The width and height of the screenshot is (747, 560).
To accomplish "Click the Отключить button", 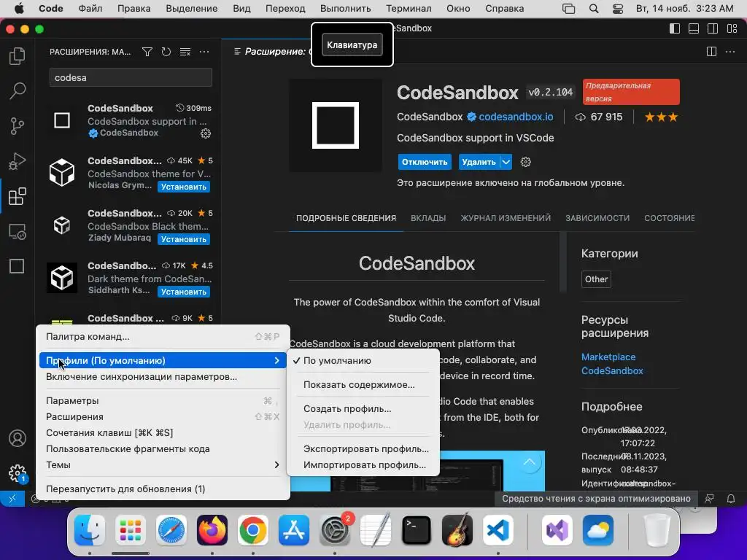I will point(425,162).
